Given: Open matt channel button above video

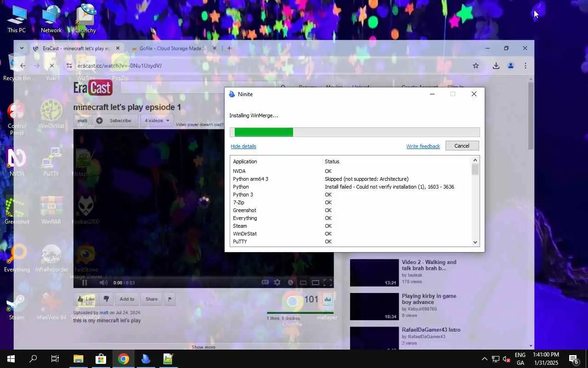Looking at the screenshot, I should click(x=83, y=121).
